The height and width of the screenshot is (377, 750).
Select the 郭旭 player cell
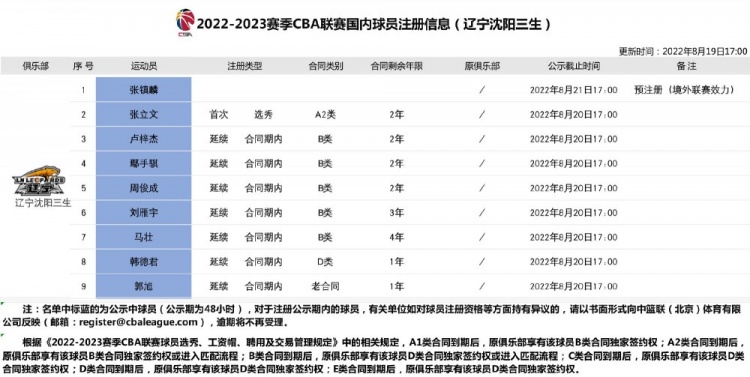tap(143, 286)
